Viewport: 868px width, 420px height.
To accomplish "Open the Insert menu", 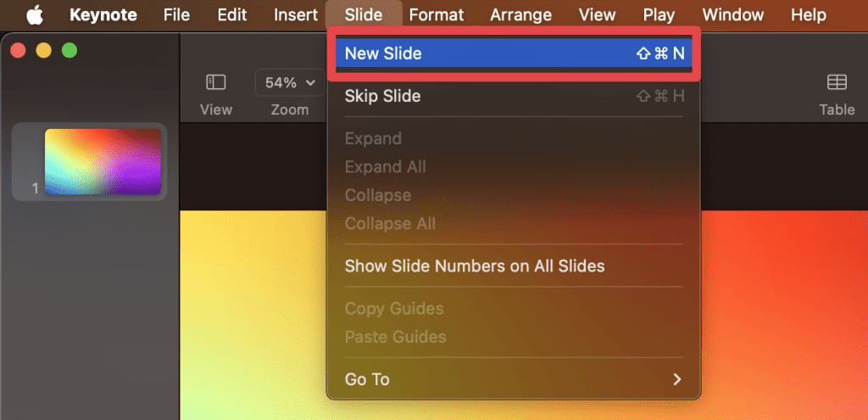I will 296,14.
